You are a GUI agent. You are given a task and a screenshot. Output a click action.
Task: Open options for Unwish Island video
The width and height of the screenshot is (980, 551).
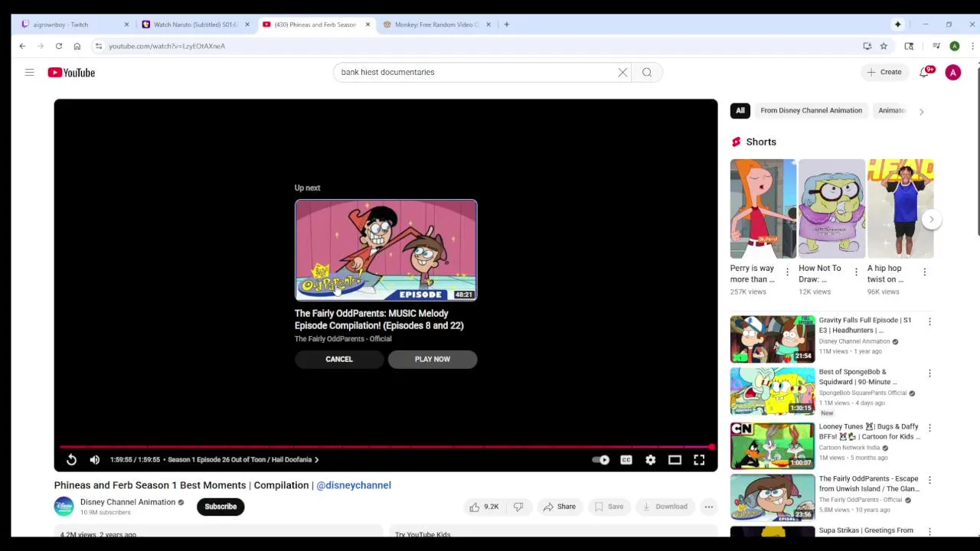click(929, 480)
